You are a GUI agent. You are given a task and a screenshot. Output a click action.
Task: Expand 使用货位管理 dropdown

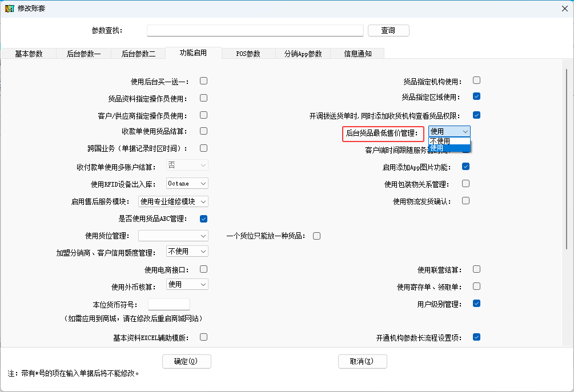coord(173,236)
